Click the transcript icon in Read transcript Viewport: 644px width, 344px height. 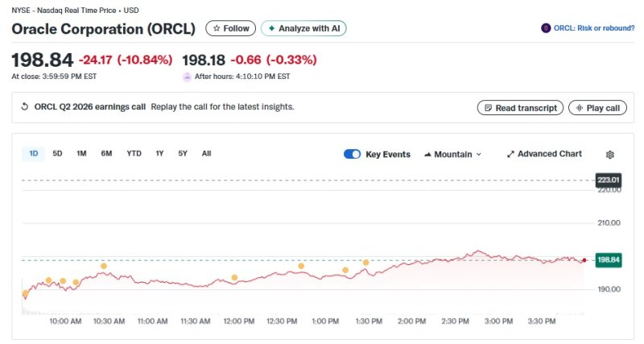pyautogui.click(x=487, y=108)
